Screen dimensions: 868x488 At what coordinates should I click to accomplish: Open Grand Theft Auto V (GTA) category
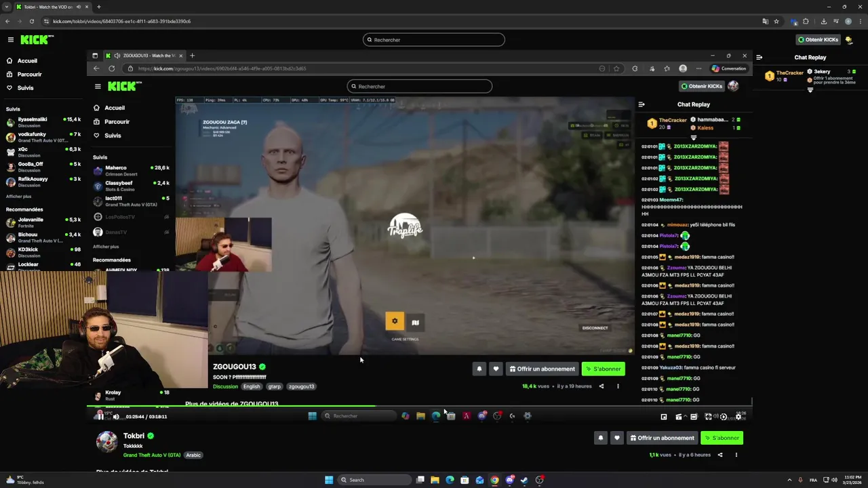[152, 455]
